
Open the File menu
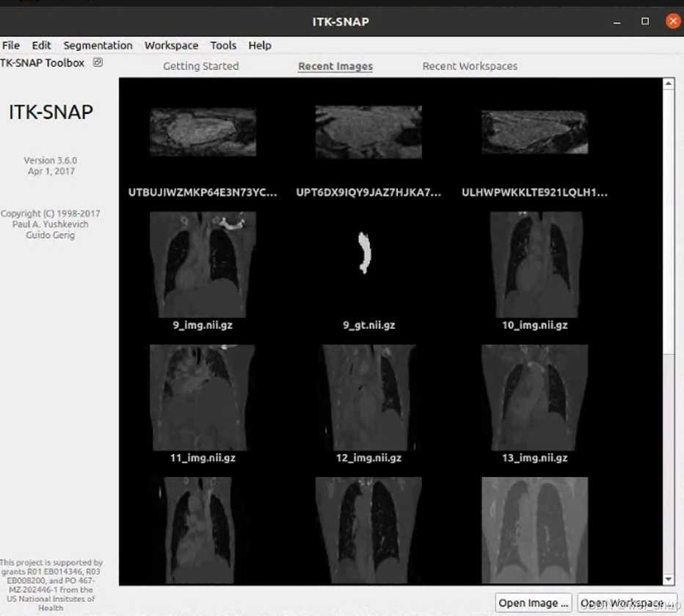11,46
